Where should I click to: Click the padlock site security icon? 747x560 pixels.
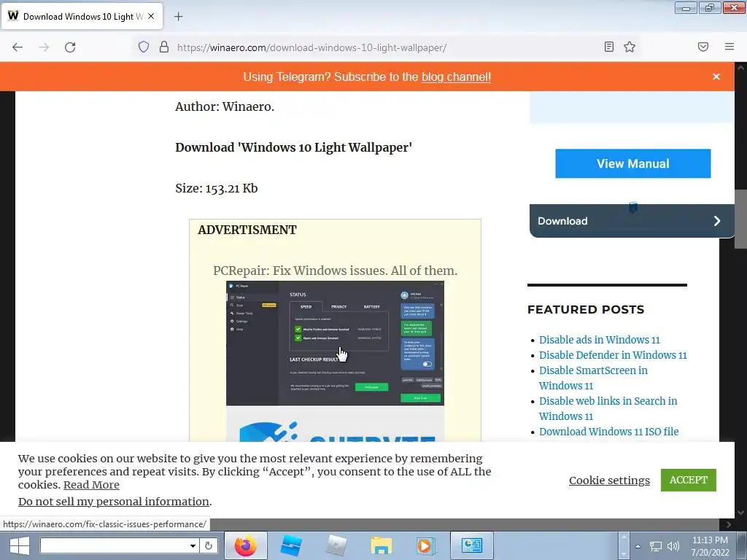pyautogui.click(x=164, y=47)
